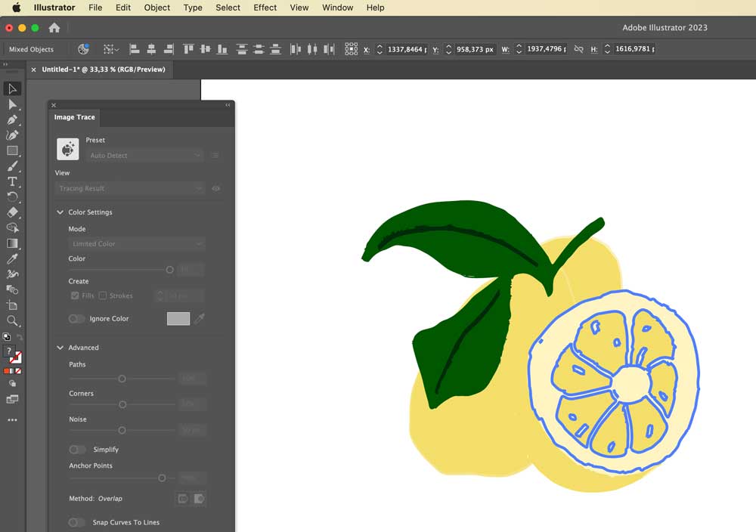Open the Object menu

pyautogui.click(x=157, y=8)
